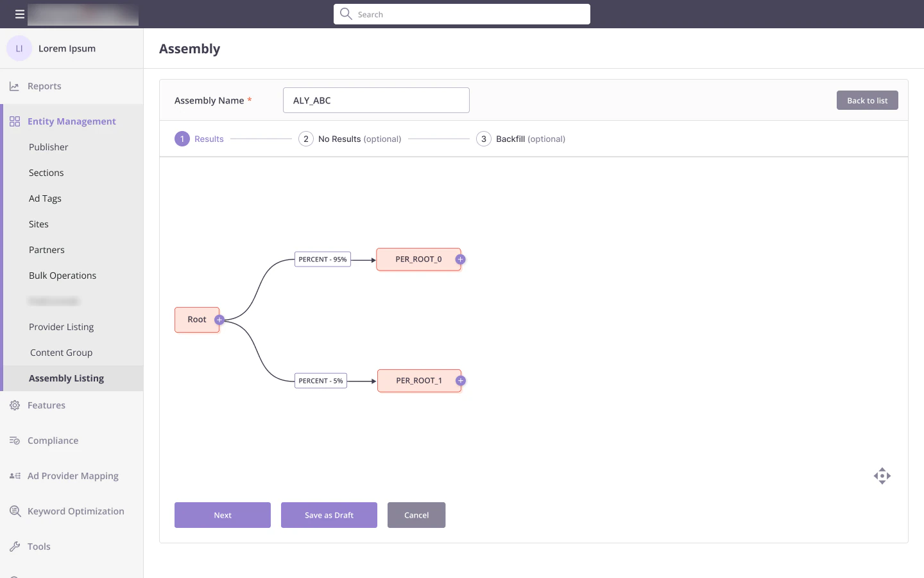This screenshot has height=578, width=924.
Task: Click the pan/recenter canvas icon
Action: (x=882, y=476)
